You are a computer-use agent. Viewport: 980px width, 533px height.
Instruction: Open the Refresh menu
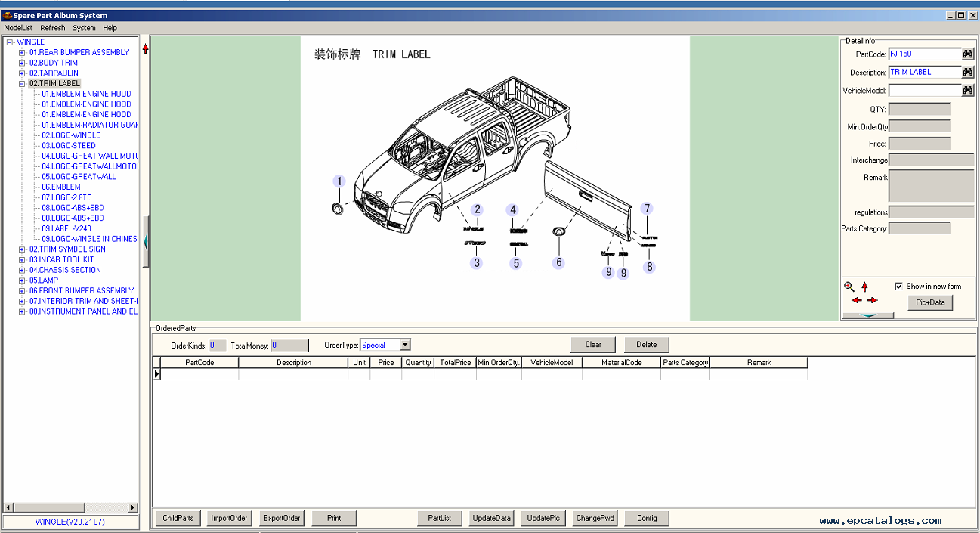pyautogui.click(x=53, y=28)
